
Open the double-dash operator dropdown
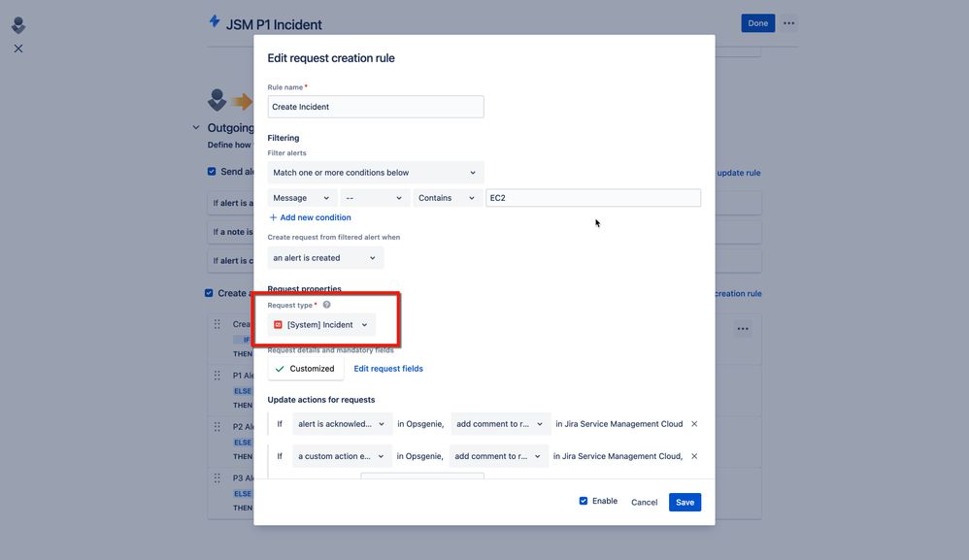(x=375, y=198)
